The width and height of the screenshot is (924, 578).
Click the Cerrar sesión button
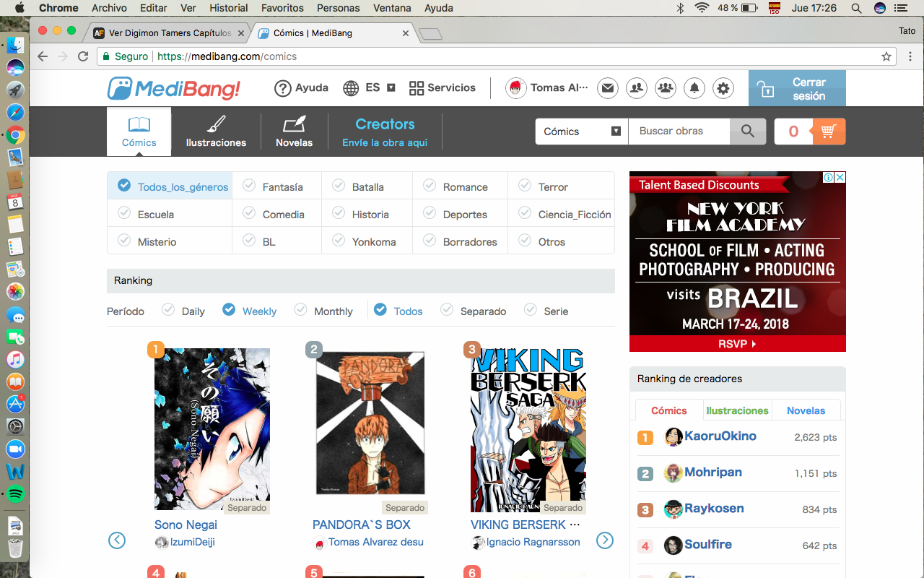pos(797,88)
